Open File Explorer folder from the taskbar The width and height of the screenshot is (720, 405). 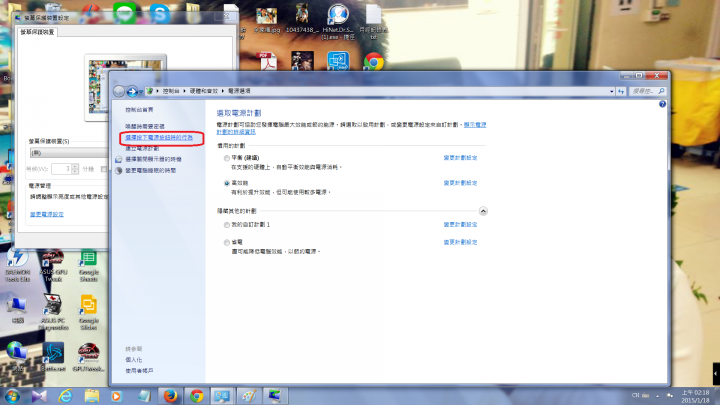[x=91, y=396]
